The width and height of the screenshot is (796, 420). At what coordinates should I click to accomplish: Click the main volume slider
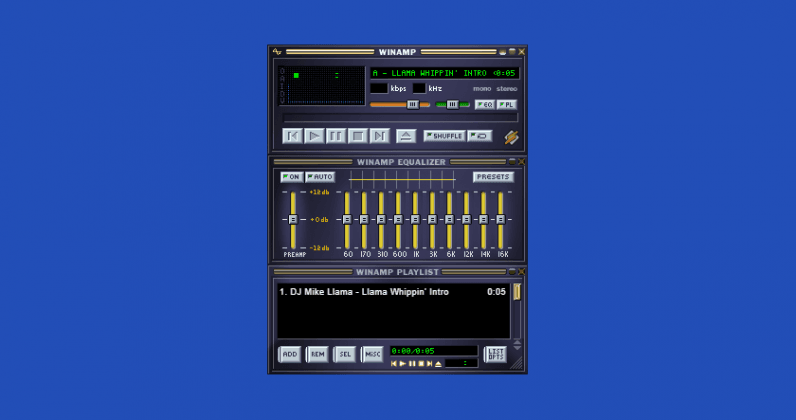tap(400, 105)
